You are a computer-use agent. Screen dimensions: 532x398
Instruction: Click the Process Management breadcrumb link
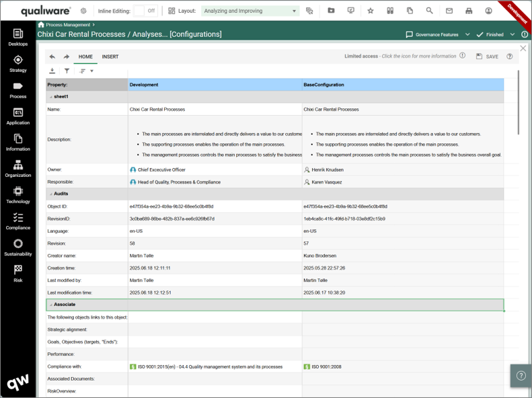(68, 25)
